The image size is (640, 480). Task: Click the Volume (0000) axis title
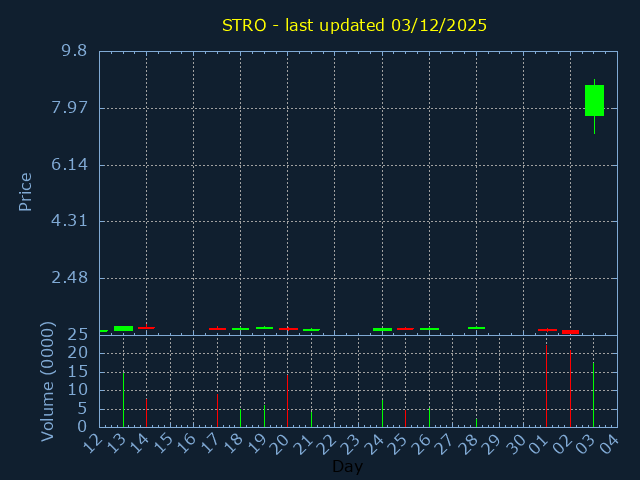coord(47,381)
